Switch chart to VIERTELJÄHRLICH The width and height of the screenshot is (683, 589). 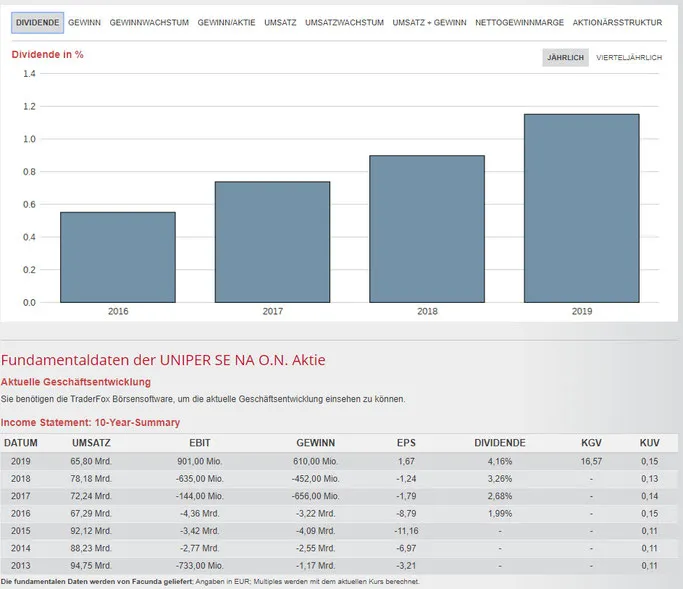[x=629, y=58]
